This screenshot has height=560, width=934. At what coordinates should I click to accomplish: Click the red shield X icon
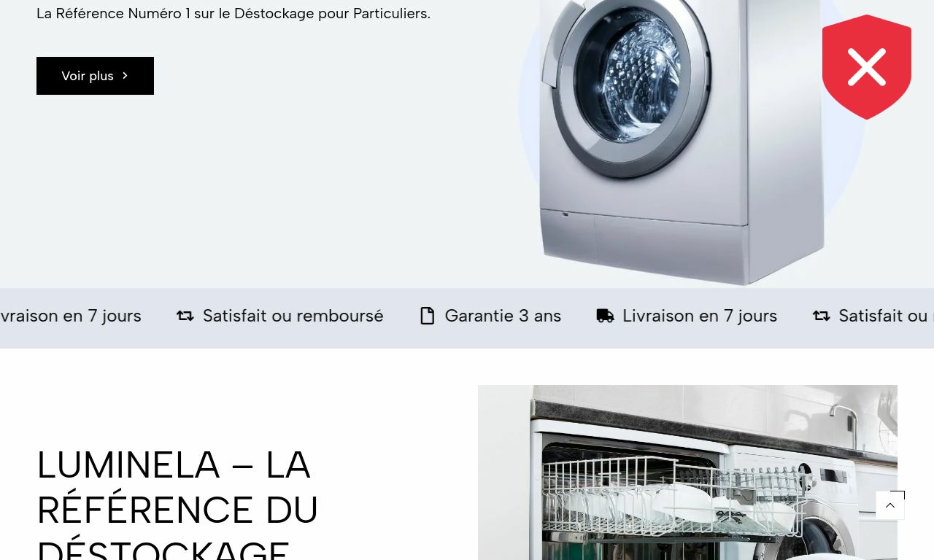pos(867,67)
